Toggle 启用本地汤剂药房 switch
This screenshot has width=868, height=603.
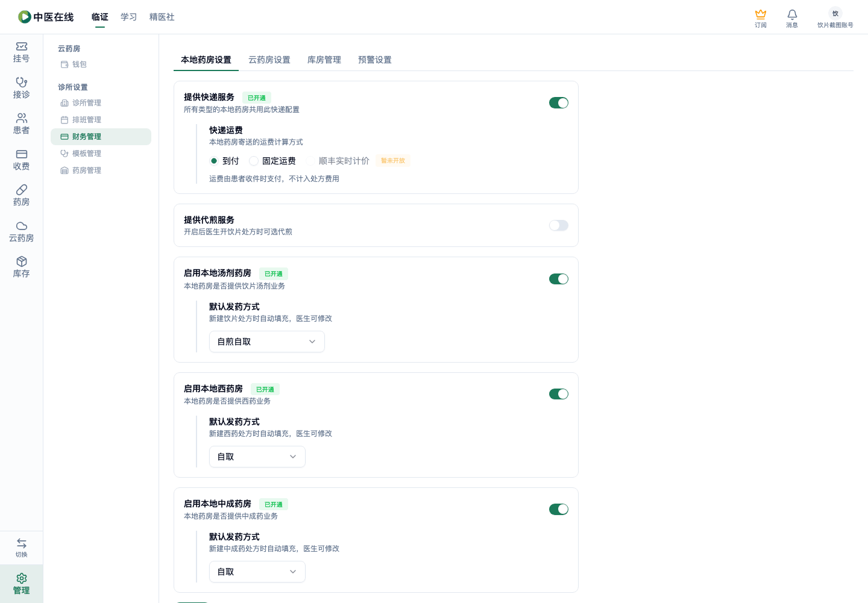tap(559, 279)
